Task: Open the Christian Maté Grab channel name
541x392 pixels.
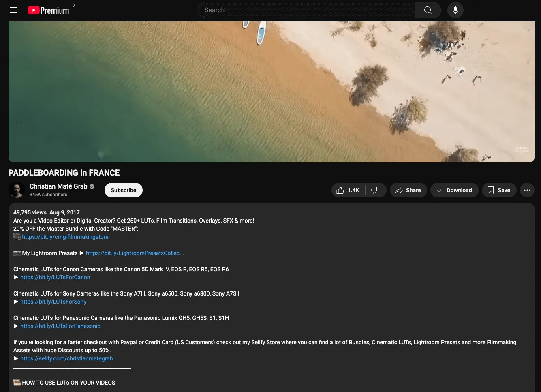Action: [x=58, y=186]
